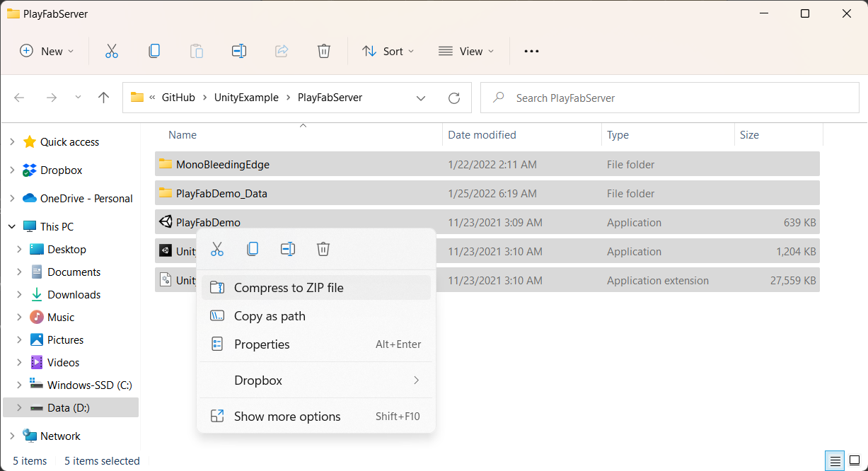Click the Unity icon of PlayFabDemo
The width and height of the screenshot is (868, 471).
pyautogui.click(x=166, y=222)
